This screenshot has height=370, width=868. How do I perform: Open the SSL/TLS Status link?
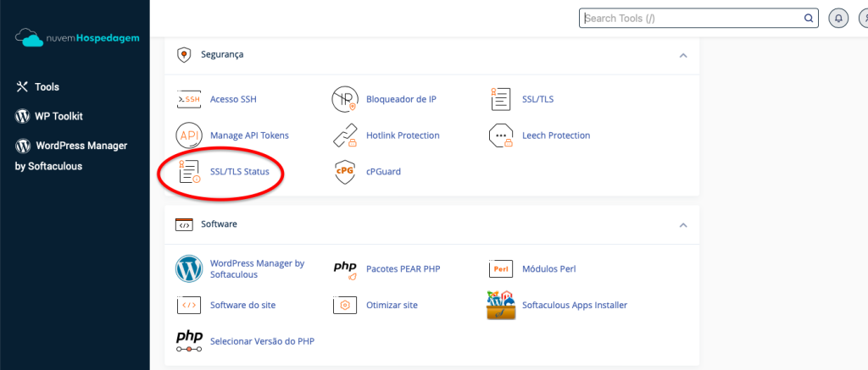[240, 171]
